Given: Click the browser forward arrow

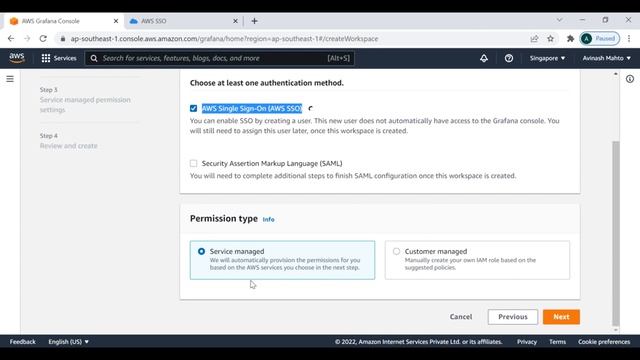Looking at the screenshot, I should pos(27,38).
